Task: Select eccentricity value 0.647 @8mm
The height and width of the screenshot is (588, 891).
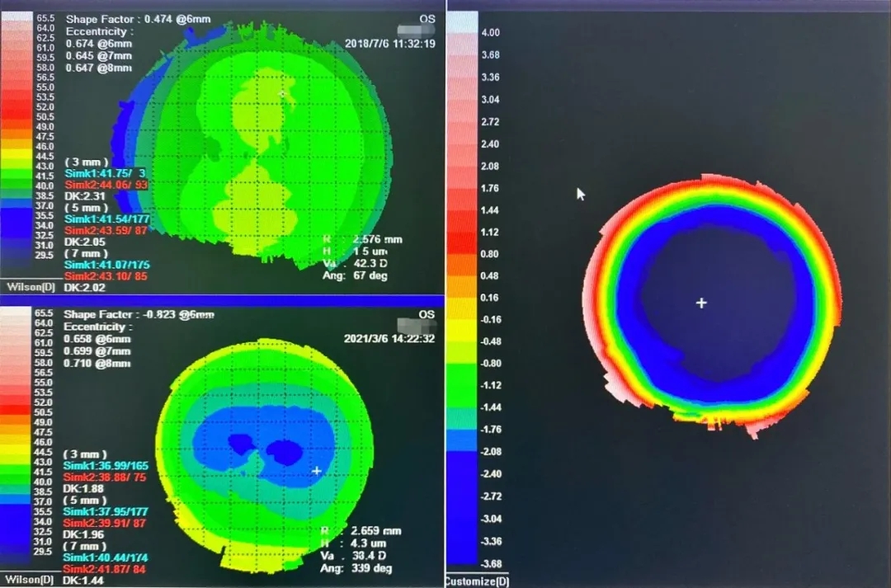Action: [x=99, y=68]
